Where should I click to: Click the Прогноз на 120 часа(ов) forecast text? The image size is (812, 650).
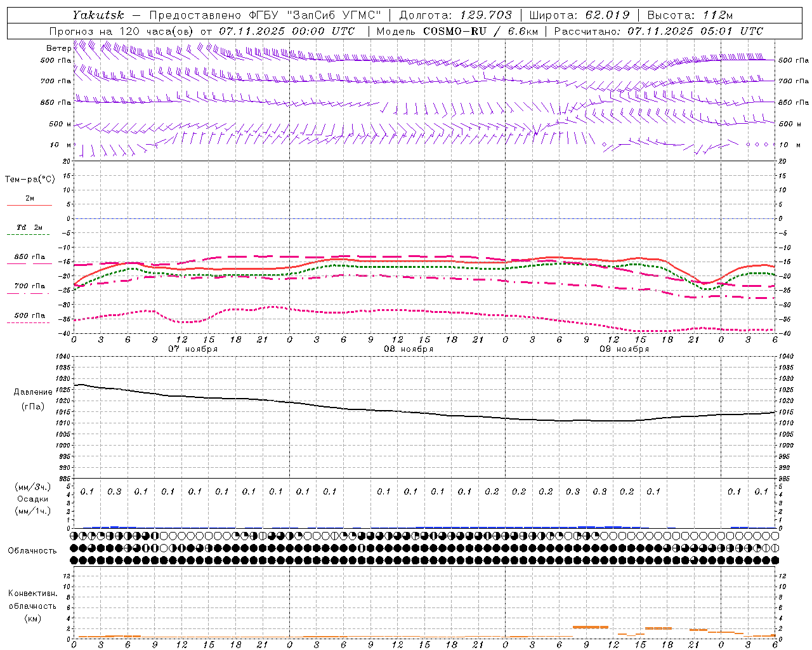pyautogui.click(x=122, y=31)
